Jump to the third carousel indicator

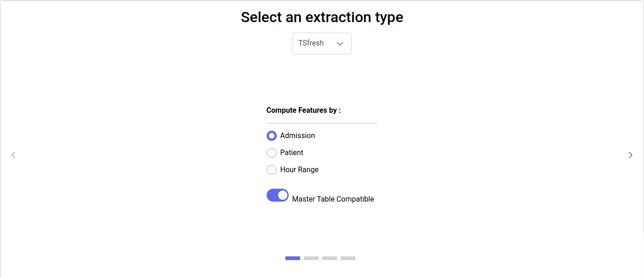pos(330,258)
